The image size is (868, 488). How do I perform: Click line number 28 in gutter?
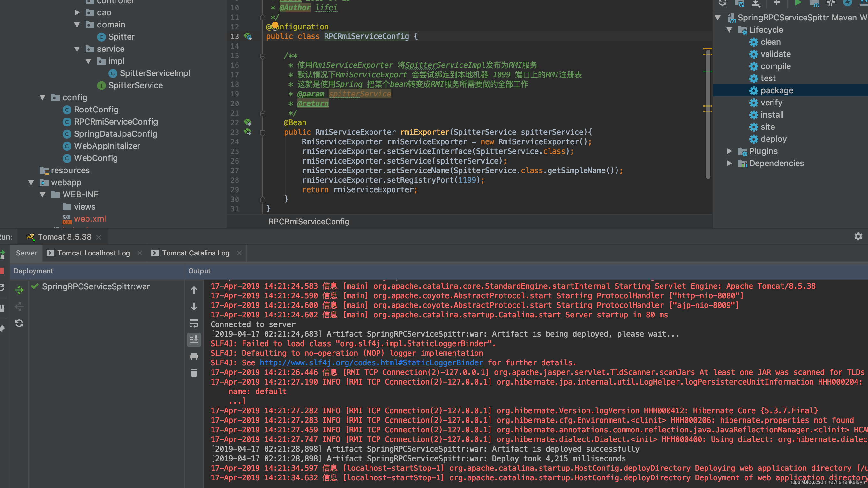click(x=235, y=180)
